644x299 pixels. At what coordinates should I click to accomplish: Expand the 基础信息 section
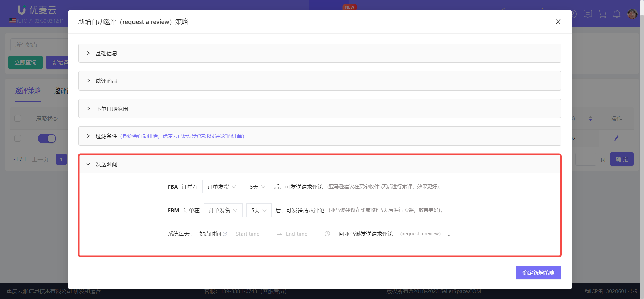pos(320,53)
